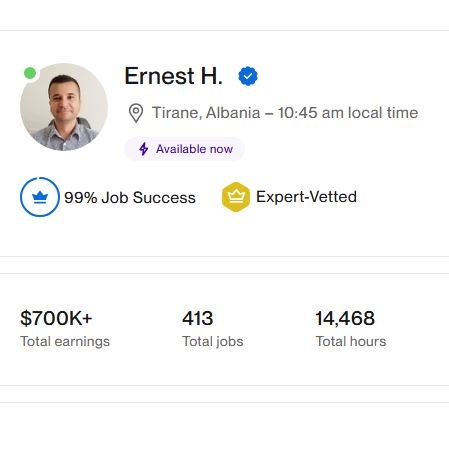Click the 413 jobs count
Image resolution: width=449 pixels, height=467 pixels.
tap(197, 318)
